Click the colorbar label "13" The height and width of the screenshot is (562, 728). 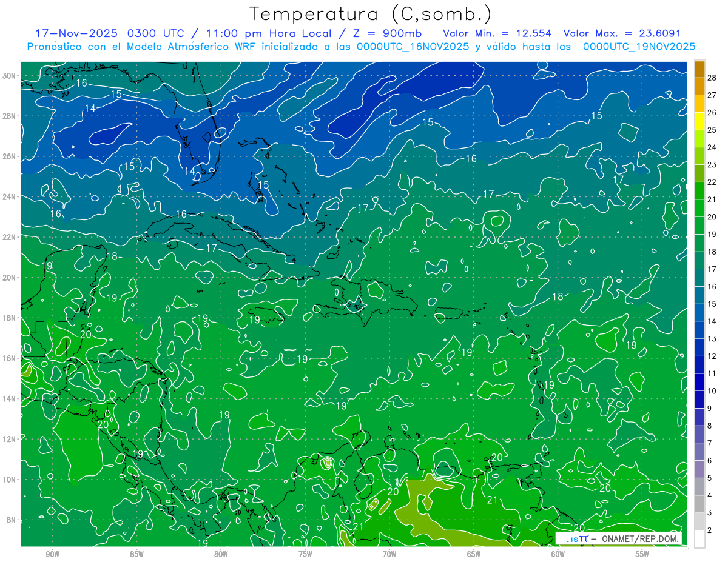[x=712, y=338]
